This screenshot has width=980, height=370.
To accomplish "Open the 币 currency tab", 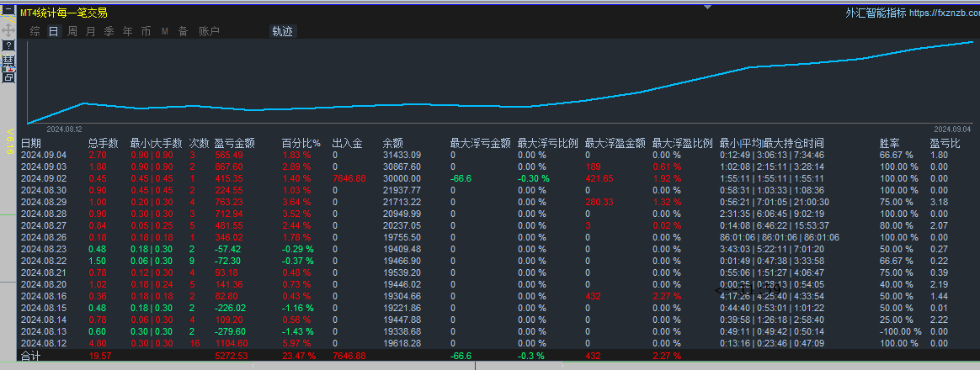I will [146, 31].
